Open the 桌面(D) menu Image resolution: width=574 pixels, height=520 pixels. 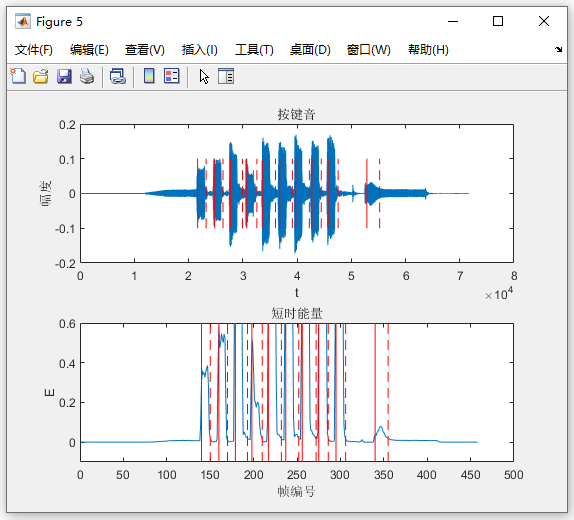point(310,50)
